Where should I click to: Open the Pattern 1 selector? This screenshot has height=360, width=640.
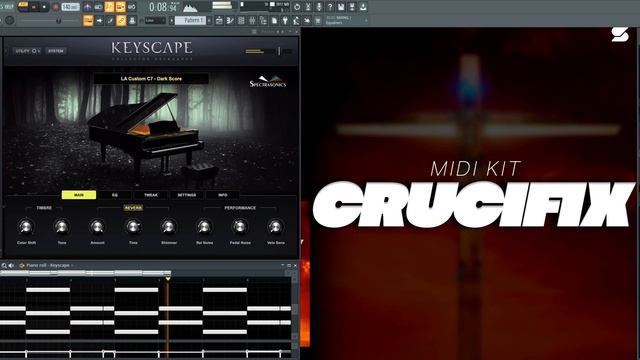[190, 20]
